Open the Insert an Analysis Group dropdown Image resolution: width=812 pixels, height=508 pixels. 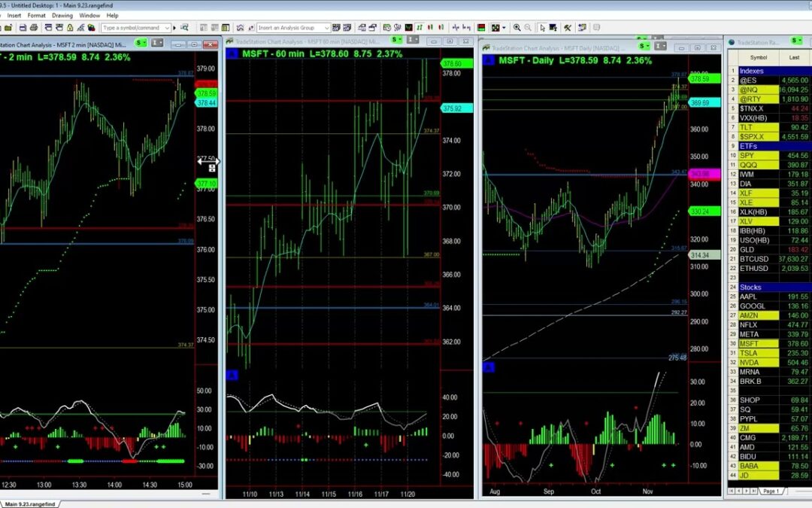coord(327,28)
